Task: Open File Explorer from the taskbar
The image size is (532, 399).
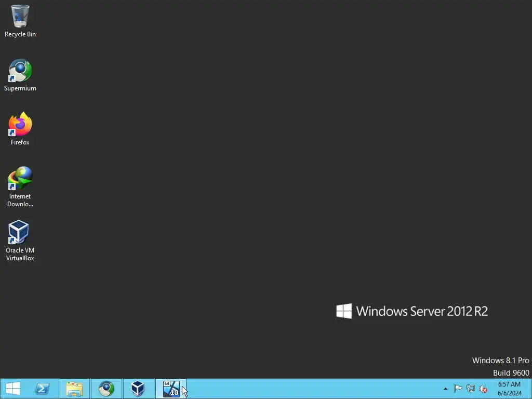Action: [74, 389]
